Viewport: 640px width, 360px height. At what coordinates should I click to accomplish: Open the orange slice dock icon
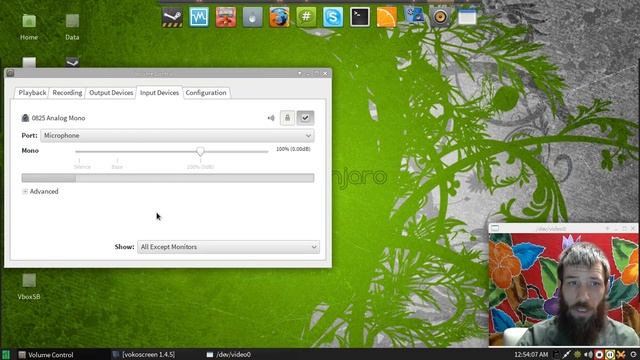coord(387,17)
